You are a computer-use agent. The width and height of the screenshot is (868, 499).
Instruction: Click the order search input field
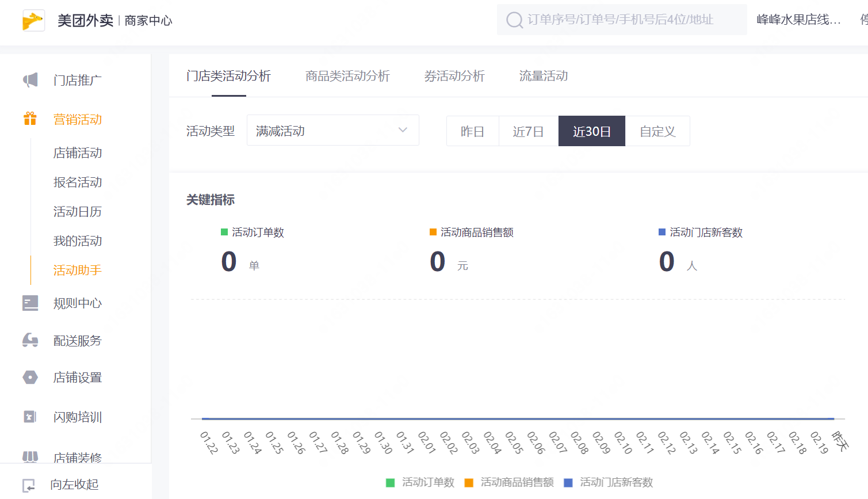(622, 20)
